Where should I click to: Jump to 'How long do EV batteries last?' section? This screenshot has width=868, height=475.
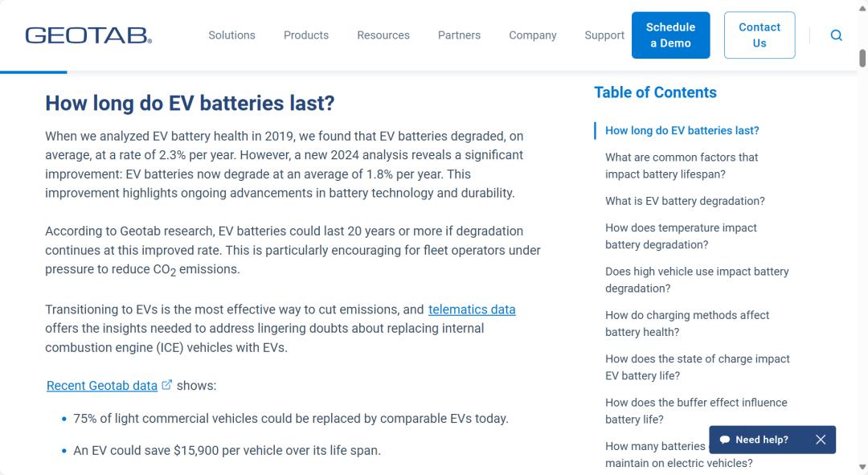coord(682,130)
